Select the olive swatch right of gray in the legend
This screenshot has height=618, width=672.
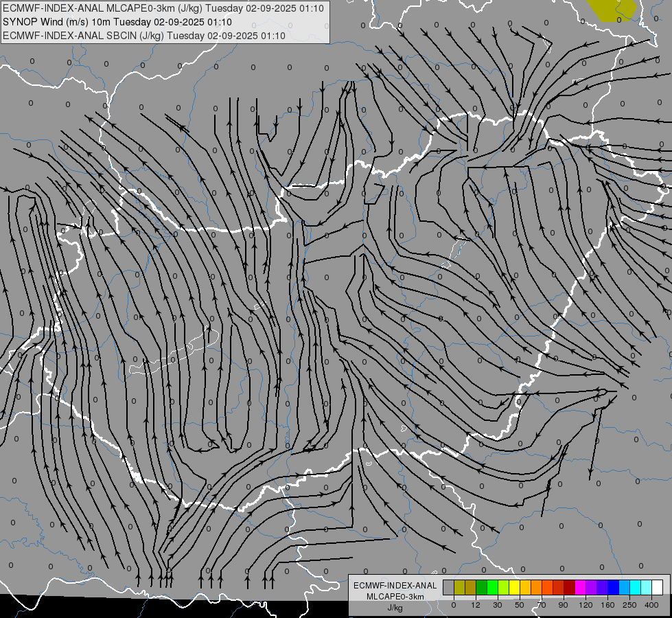(459, 587)
